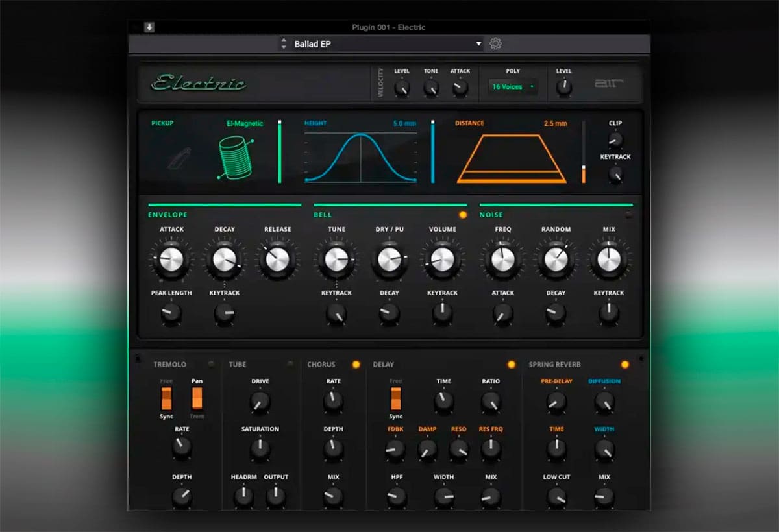The width and height of the screenshot is (779, 532).
Task: Click the pin arrow icon in title bar
Action: (x=149, y=27)
